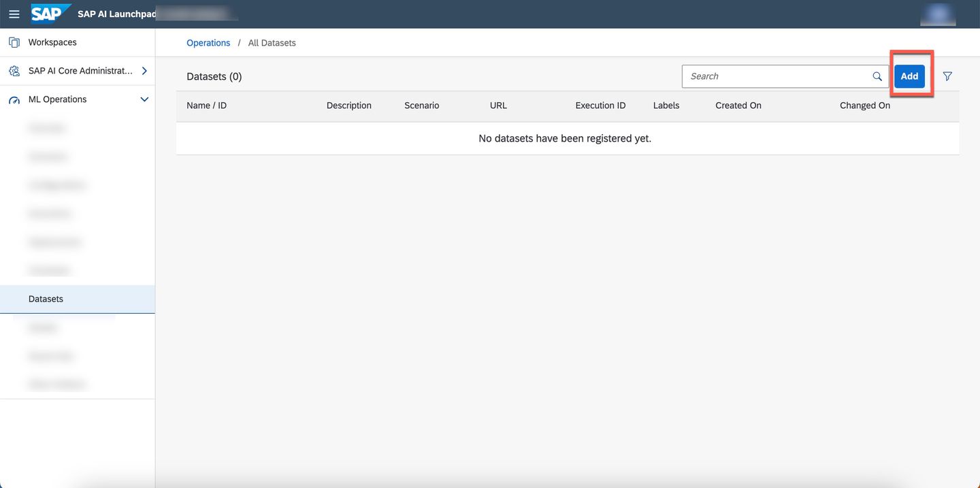
Task: Go to Operations breadcrumb link
Action: tap(208, 43)
